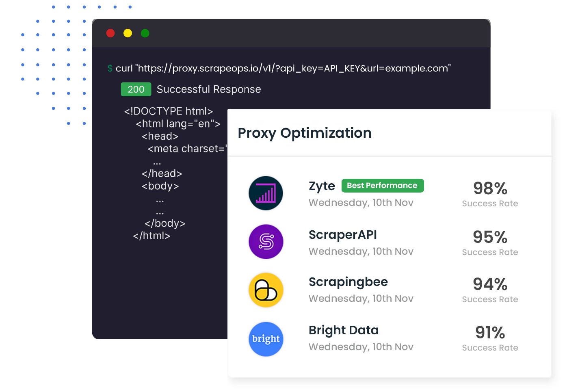Select the Zyte provider name
This screenshot has height=392, width=567.
pyautogui.click(x=322, y=186)
